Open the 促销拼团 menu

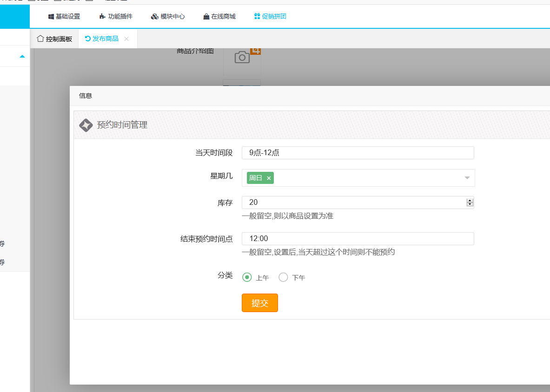[270, 17]
